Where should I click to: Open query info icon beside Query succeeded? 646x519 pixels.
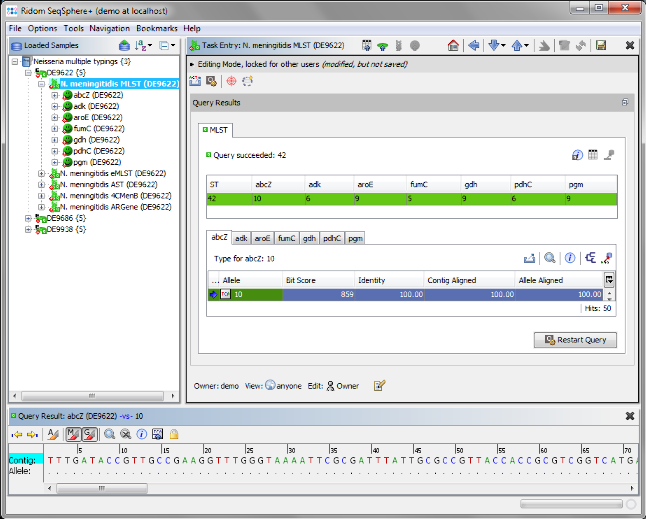click(x=577, y=155)
